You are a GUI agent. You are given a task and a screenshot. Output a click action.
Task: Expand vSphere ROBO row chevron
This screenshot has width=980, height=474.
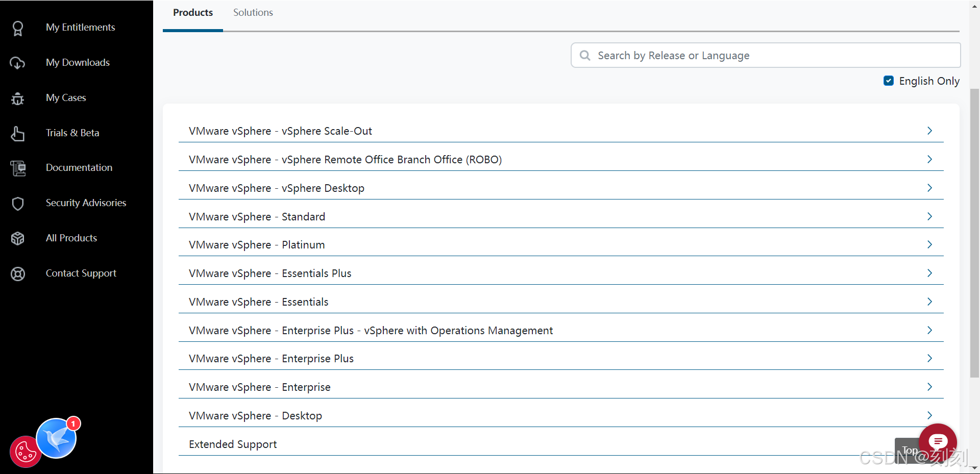coord(929,159)
